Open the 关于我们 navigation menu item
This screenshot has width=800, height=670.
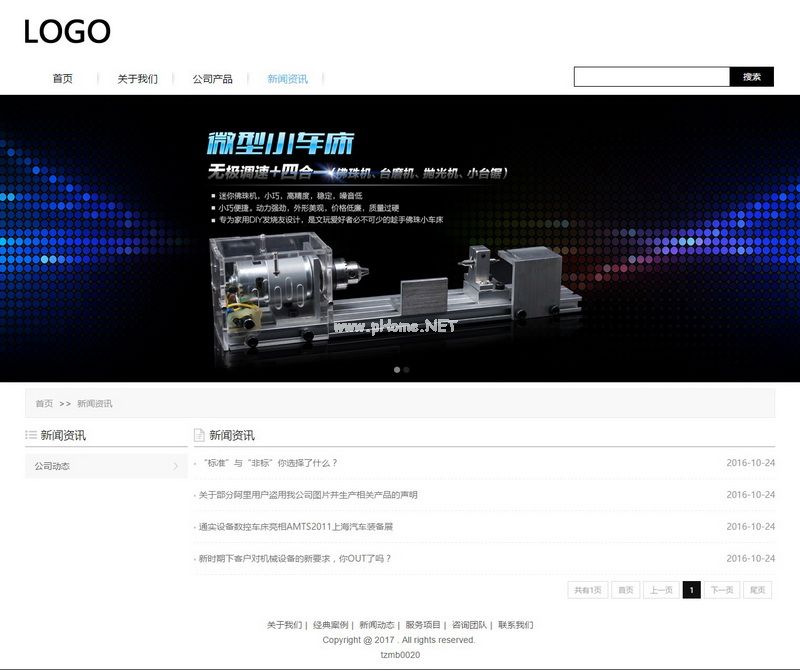pos(137,79)
